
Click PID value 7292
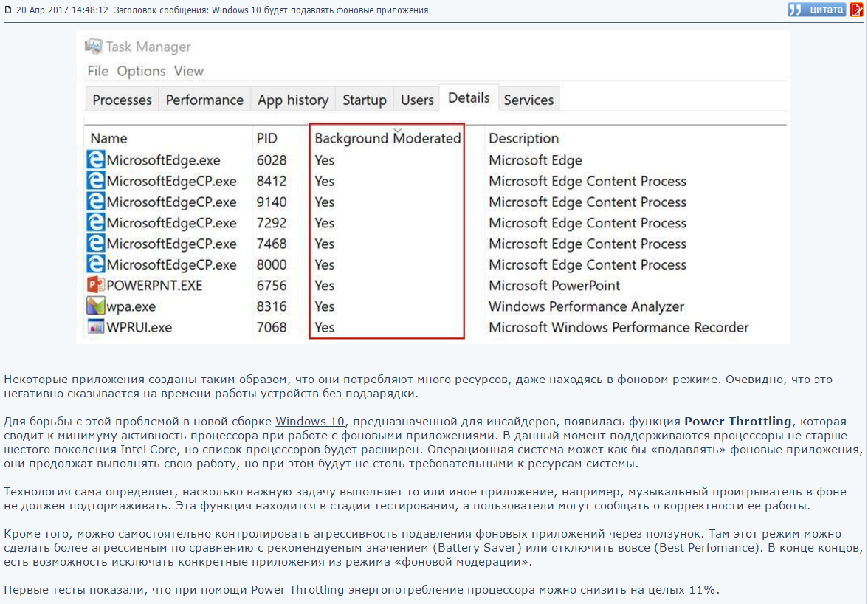point(272,223)
